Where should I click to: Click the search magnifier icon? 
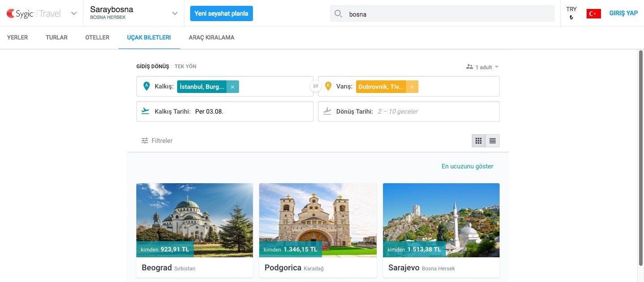(339, 14)
